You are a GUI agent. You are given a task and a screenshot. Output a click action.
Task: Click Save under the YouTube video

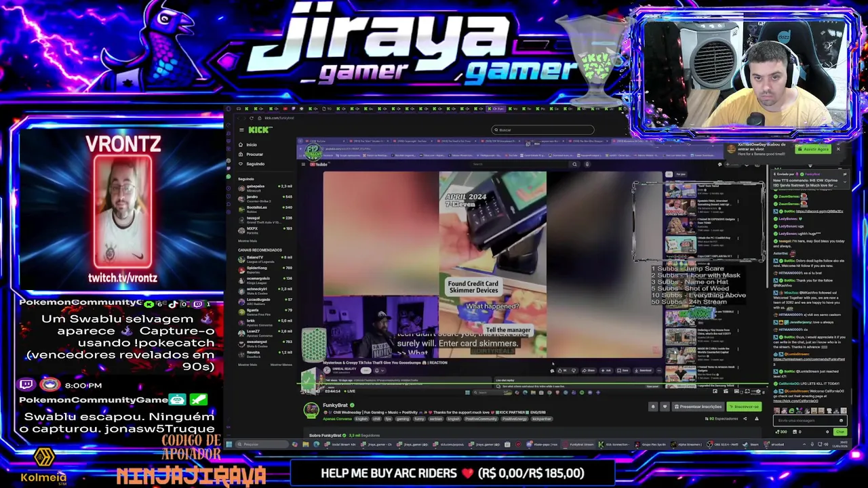click(x=623, y=370)
